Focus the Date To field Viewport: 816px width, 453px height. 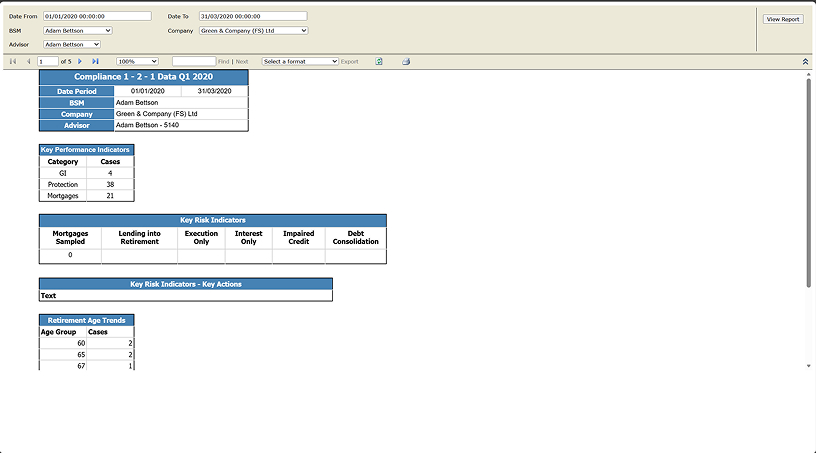tap(253, 16)
